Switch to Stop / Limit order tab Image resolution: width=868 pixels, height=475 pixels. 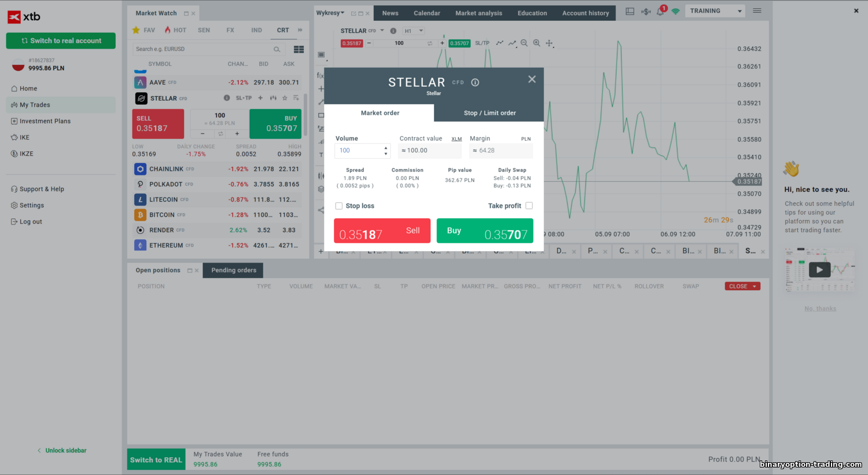(490, 113)
